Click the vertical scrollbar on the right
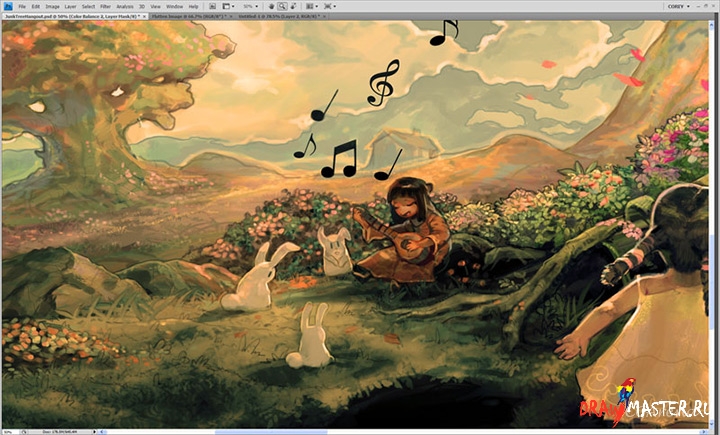 [713, 224]
